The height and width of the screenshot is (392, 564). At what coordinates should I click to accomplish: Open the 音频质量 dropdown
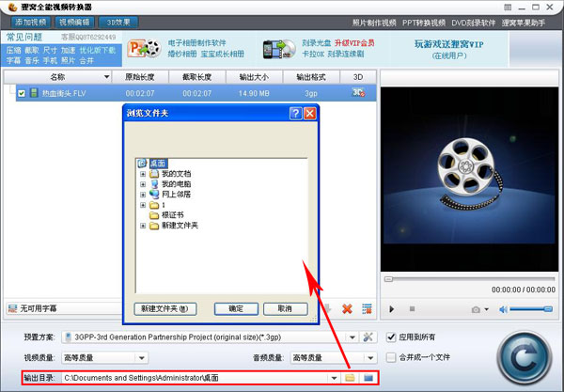pos(370,358)
